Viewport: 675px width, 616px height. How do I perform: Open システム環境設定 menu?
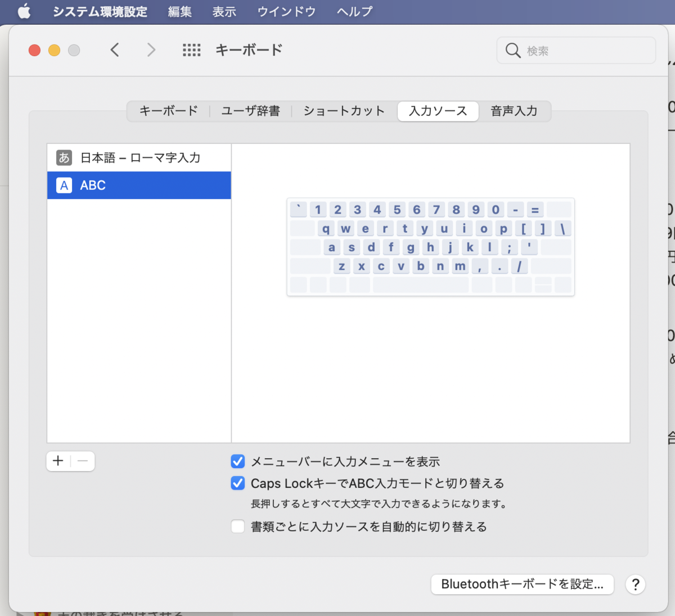point(100,11)
